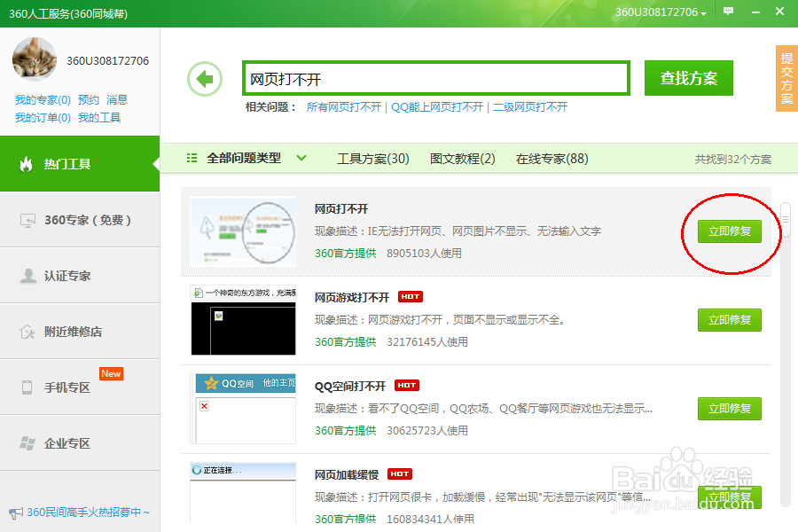The height and width of the screenshot is (532, 798).
Task: Click related question 二级网页打不开
Action: click(530, 107)
